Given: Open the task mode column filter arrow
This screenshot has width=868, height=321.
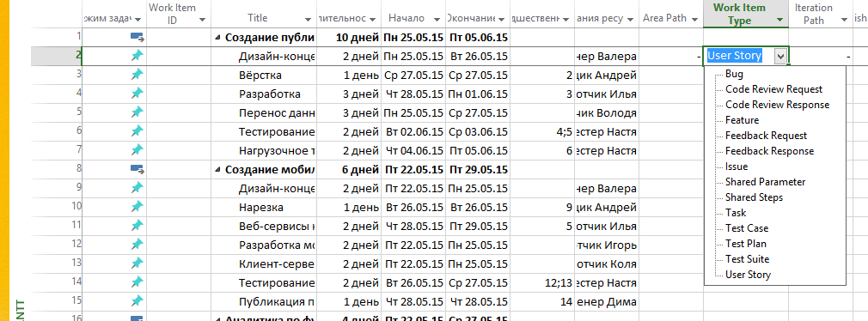Looking at the screenshot, I should [138, 20].
